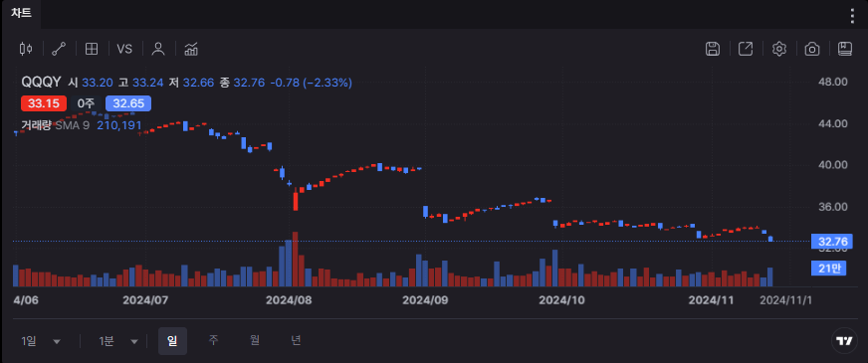This screenshot has height=363, width=868.
Task: Click the 44.00 price axis label
Action: [x=833, y=123]
